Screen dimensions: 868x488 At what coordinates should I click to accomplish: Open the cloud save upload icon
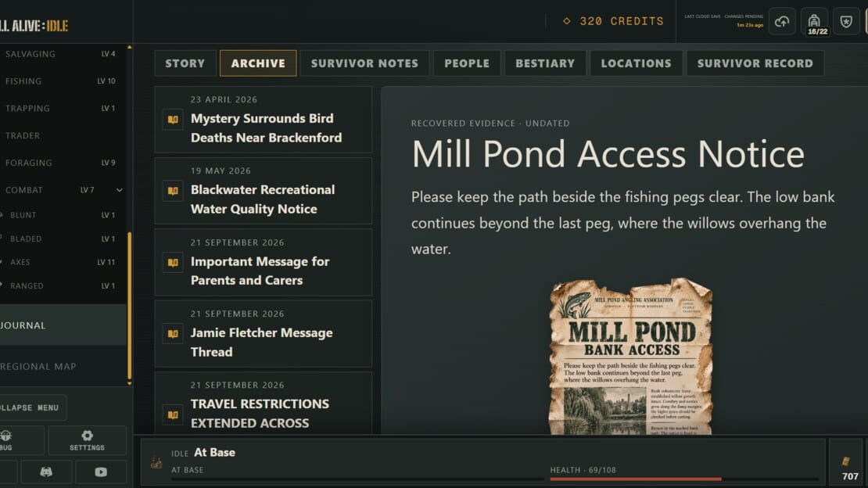[782, 22]
